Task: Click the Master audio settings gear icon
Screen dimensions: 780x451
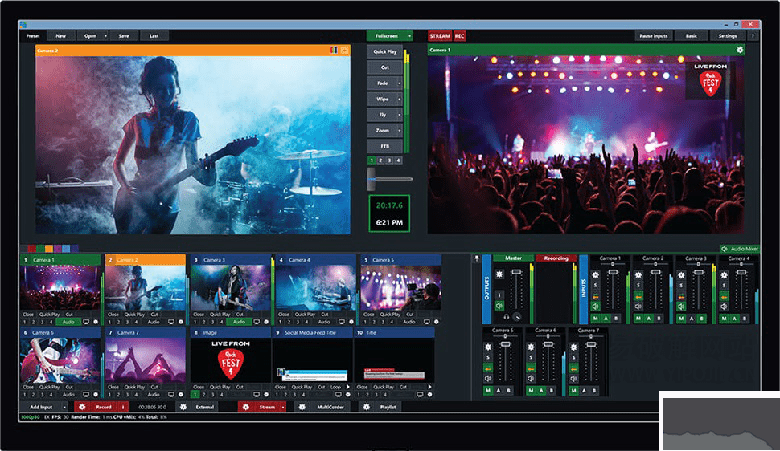Action: coord(500,273)
